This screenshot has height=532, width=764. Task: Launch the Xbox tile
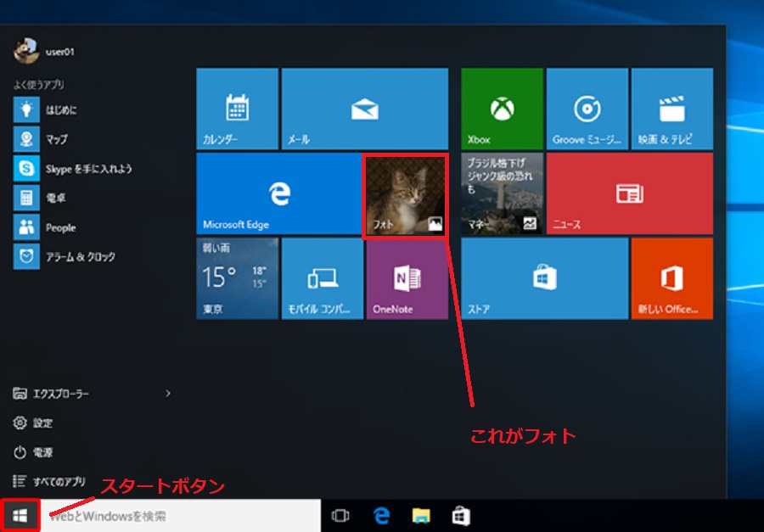point(502,109)
